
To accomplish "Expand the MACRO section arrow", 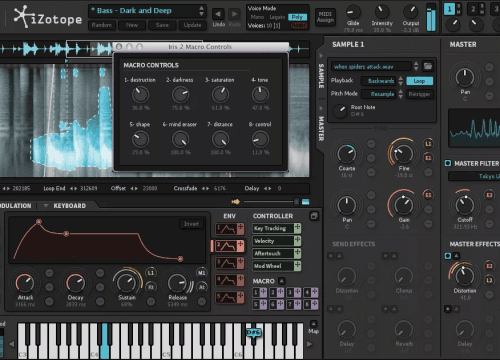I will click(282, 281).
